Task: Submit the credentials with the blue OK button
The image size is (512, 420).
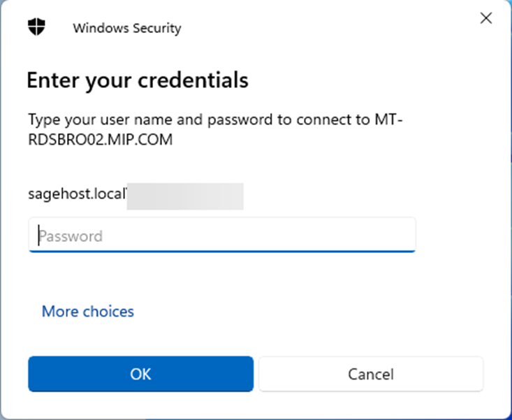Action: coord(140,374)
